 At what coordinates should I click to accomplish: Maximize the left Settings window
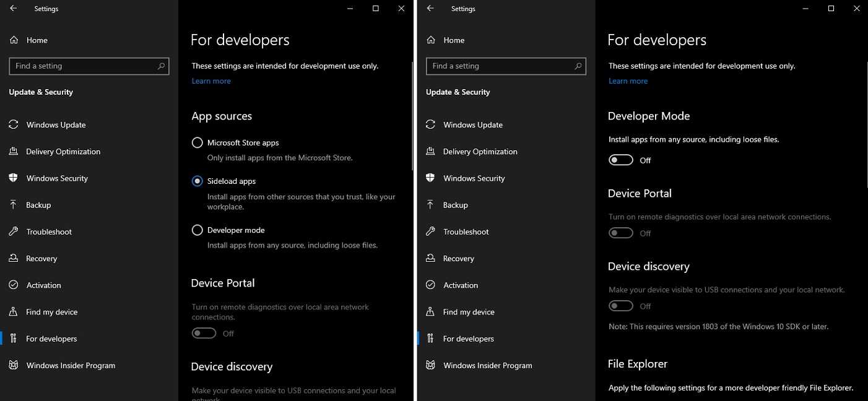coord(375,9)
